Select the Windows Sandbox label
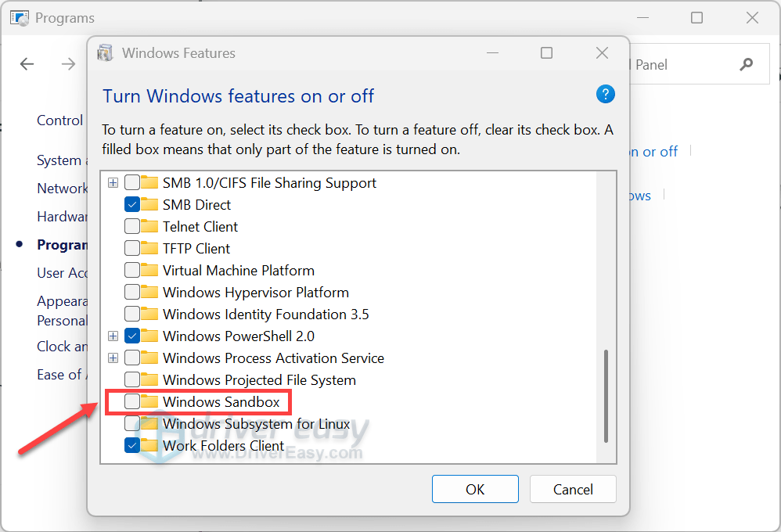Viewport: 781px width, 532px height. [221, 402]
